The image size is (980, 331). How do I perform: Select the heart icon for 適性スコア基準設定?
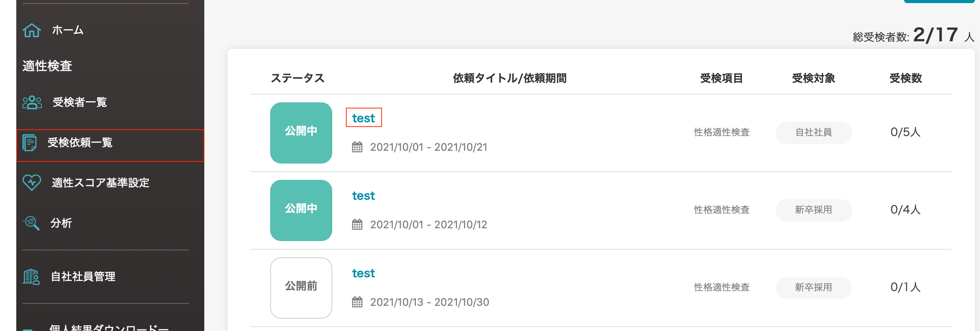point(32,182)
